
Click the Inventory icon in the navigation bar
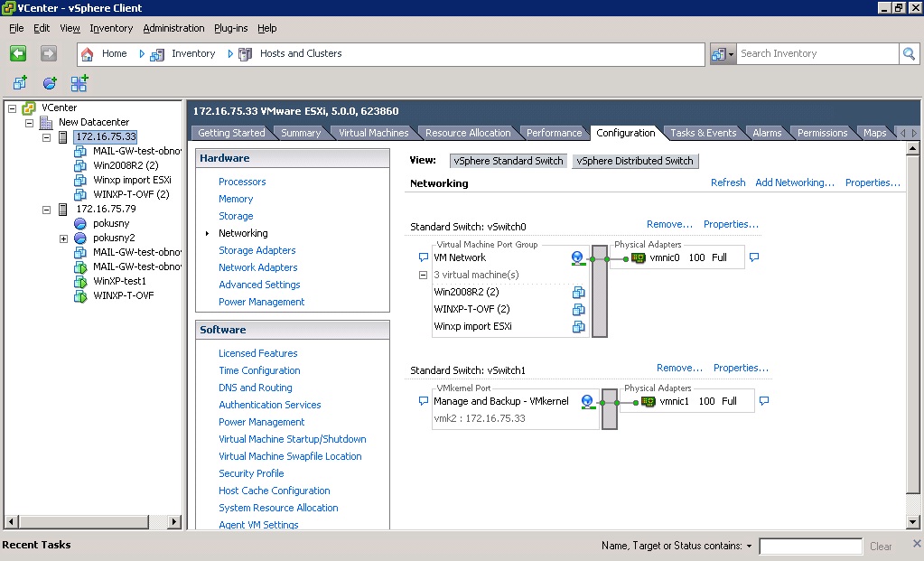point(157,55)
